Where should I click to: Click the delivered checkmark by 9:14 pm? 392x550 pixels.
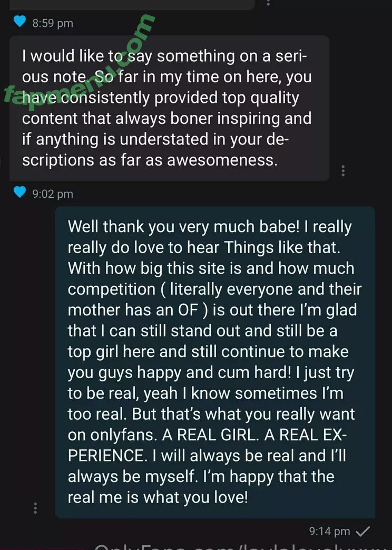(363, 532)
